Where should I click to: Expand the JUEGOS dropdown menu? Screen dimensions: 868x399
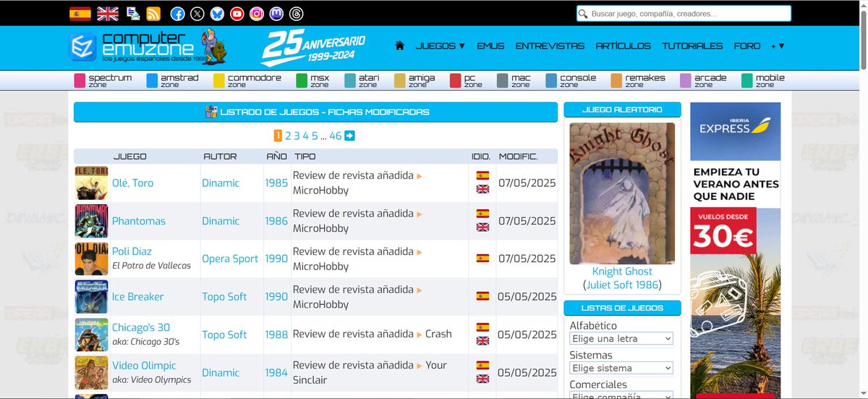(x=440, y=46)
